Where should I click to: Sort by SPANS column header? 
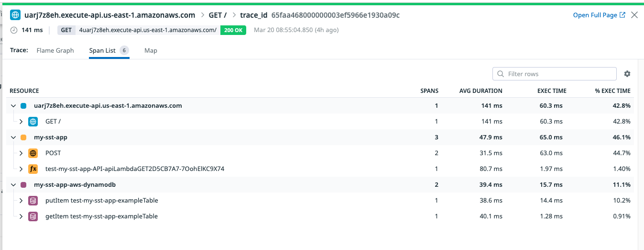click(x=429, y=91)
